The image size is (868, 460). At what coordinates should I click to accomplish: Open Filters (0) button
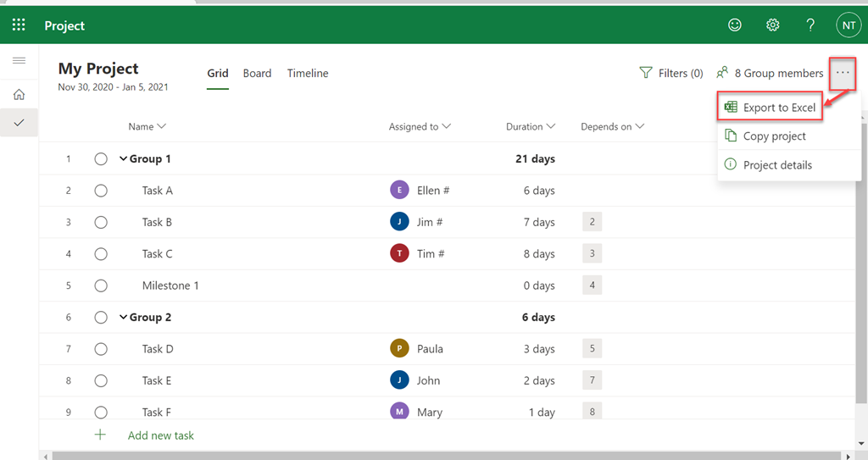tap(671, 74)
